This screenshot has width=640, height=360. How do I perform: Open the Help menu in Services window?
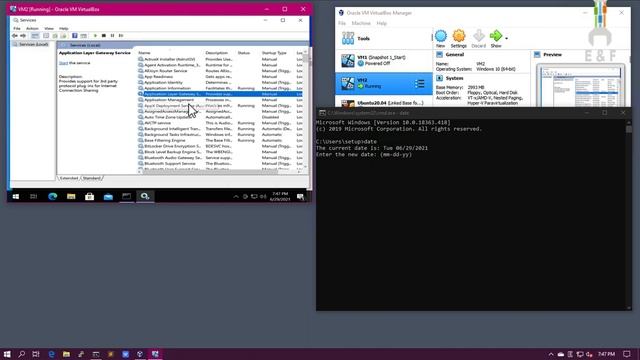64,29
